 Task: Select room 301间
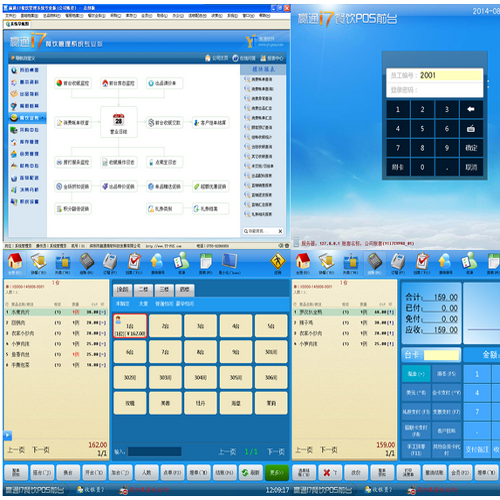271,352
